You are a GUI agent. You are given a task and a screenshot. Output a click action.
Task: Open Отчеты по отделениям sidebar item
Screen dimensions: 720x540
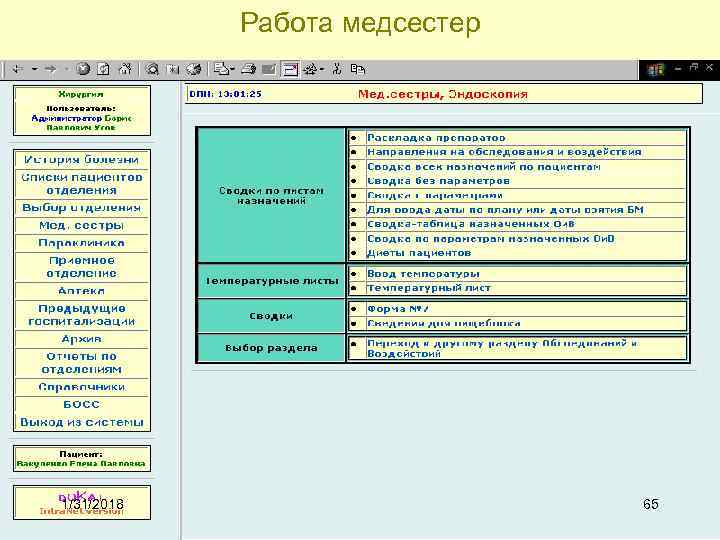point(82,363)
